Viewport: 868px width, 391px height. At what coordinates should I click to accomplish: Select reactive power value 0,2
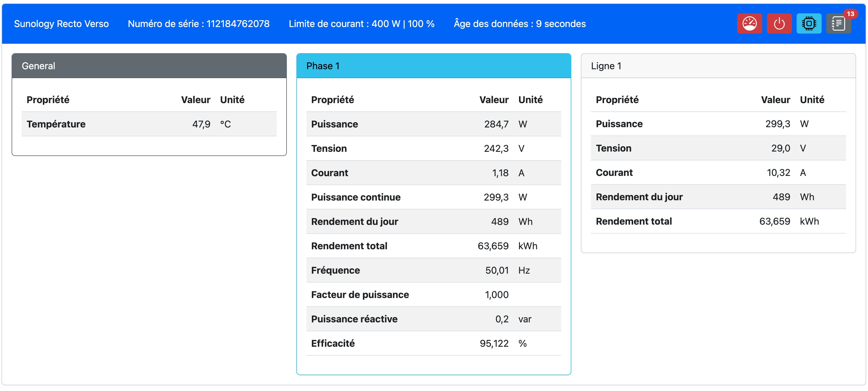pyautogui.click(x=502, y=319)
